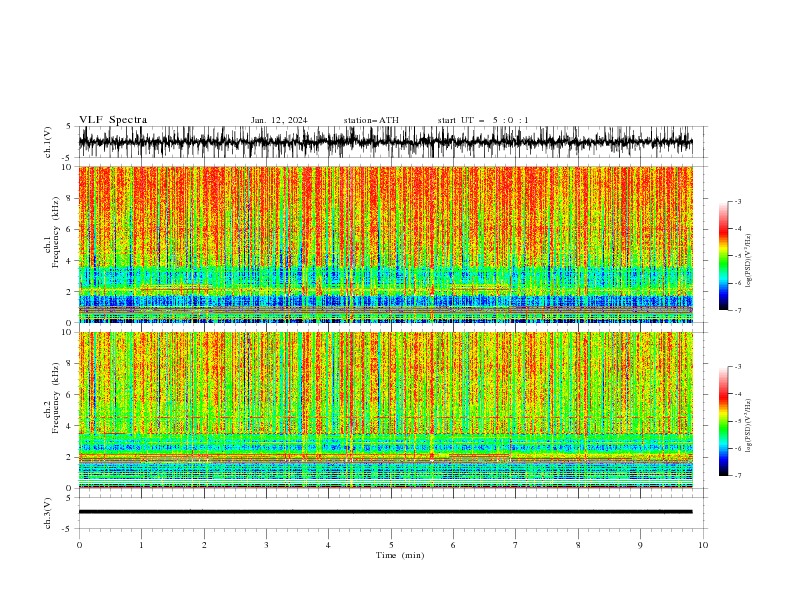Click time axis tick label '0'

coord(79,545)
